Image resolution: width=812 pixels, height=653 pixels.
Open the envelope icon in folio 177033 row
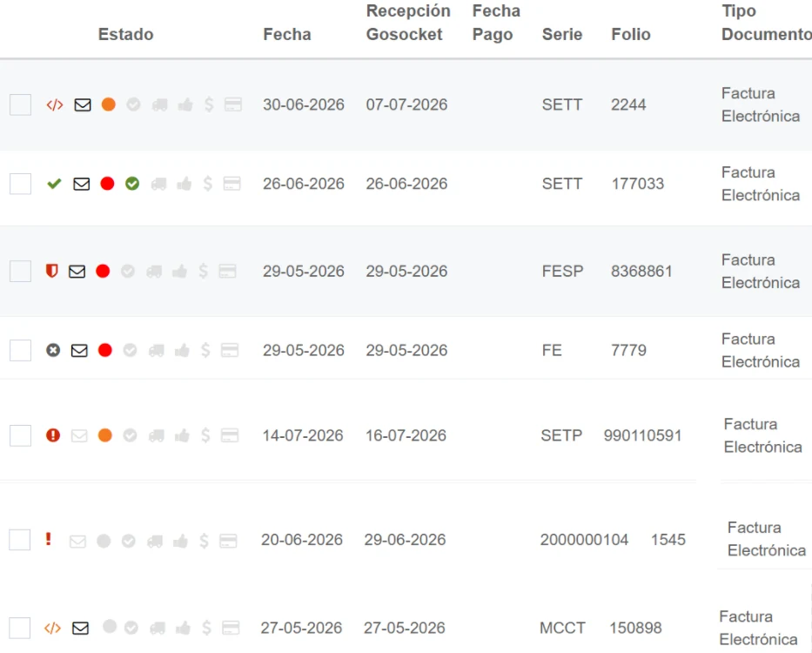click(81, 184)
